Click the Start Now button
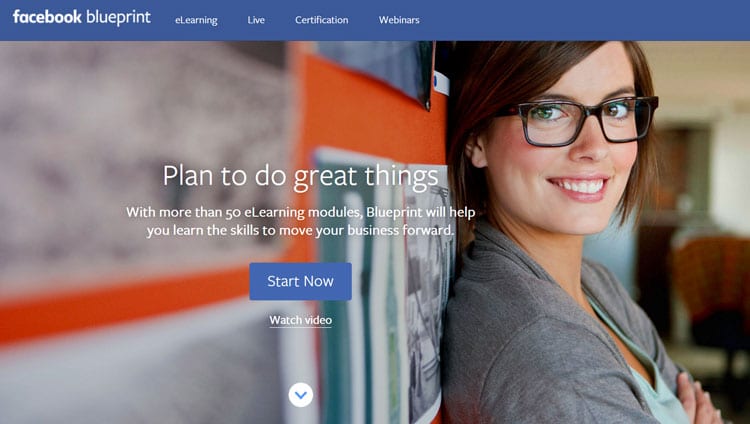The image size is (750, 424). point(300,281)
